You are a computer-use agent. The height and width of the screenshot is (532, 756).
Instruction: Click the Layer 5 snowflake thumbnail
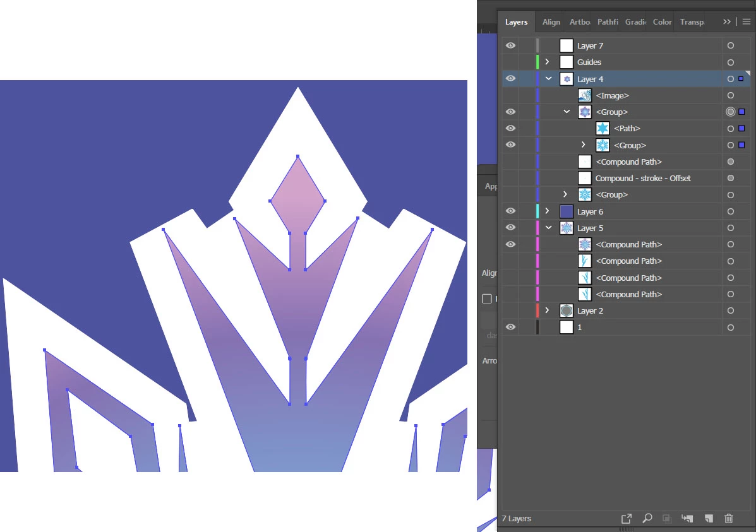pyautogui.click(x=567, y=228)
